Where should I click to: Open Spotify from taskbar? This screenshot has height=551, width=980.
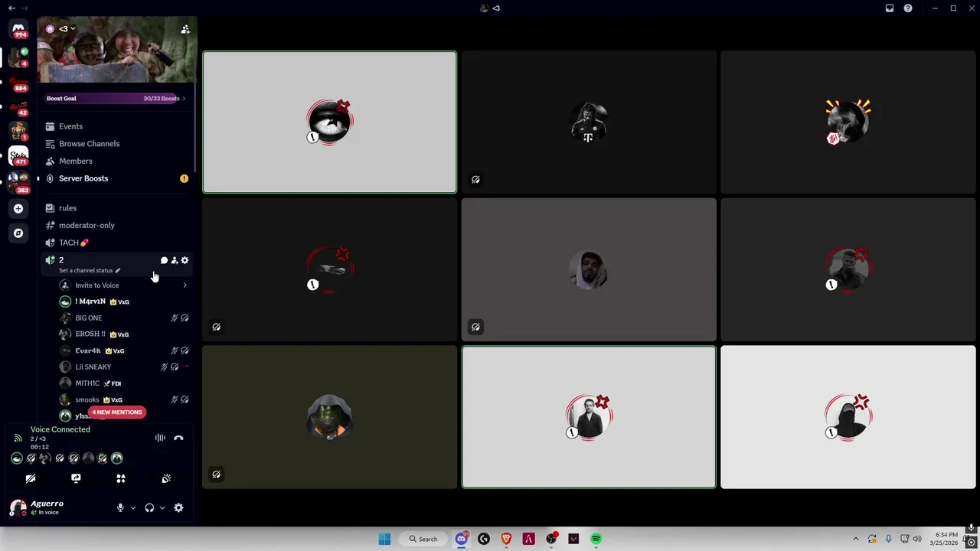596,539
